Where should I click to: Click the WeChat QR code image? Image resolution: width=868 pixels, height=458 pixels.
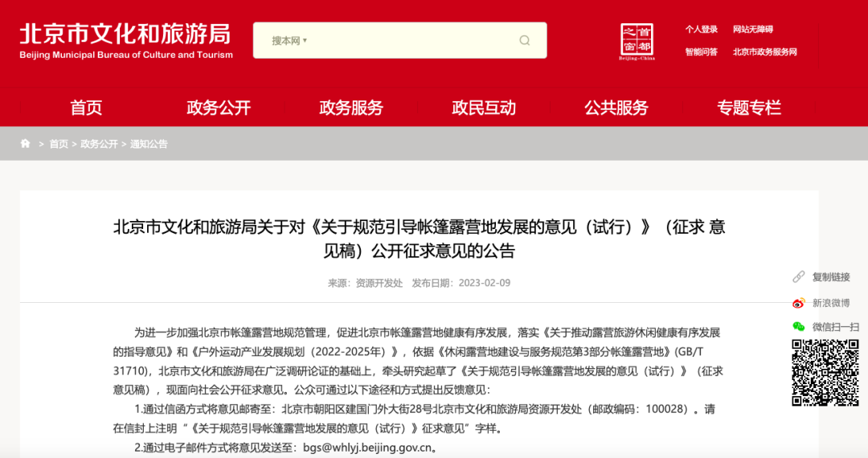(825, 372)
